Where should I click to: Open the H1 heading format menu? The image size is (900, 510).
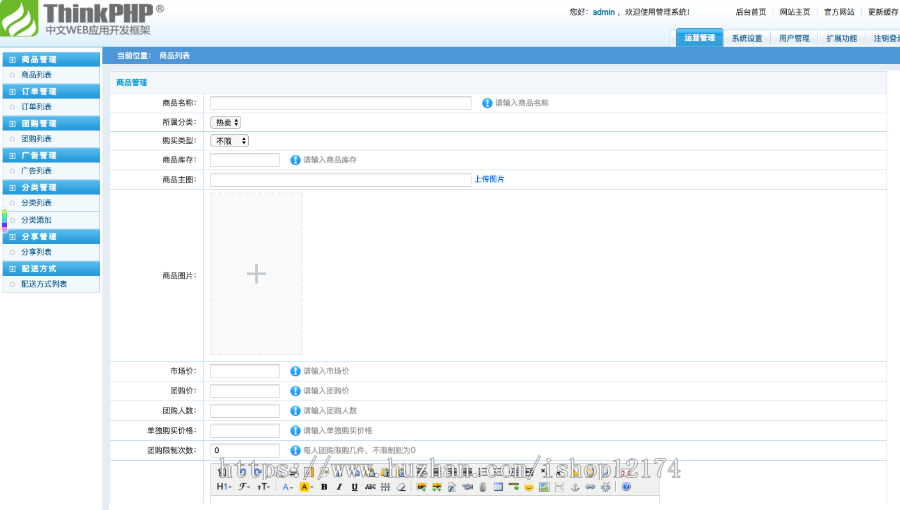pyautogui.click(x=224, y=487)
